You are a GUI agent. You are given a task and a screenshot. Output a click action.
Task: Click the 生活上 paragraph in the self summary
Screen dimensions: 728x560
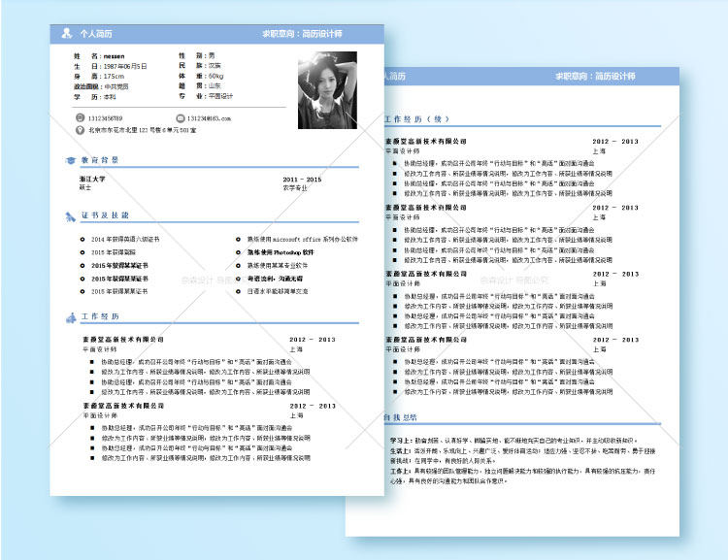523,455
